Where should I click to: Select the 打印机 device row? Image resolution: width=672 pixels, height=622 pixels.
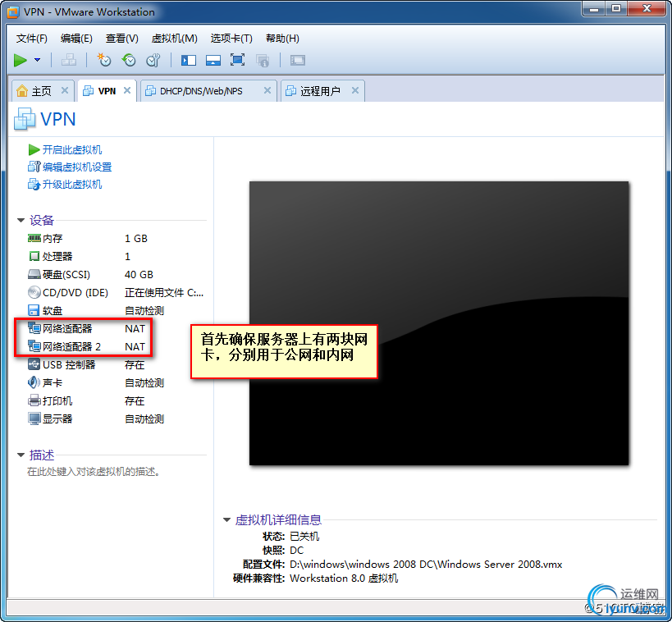117,400
